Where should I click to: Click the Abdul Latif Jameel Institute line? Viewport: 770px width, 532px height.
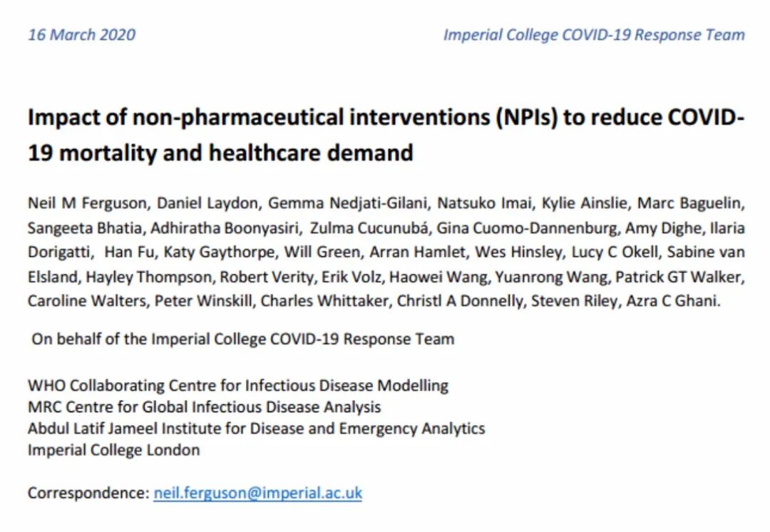[257, 429]
